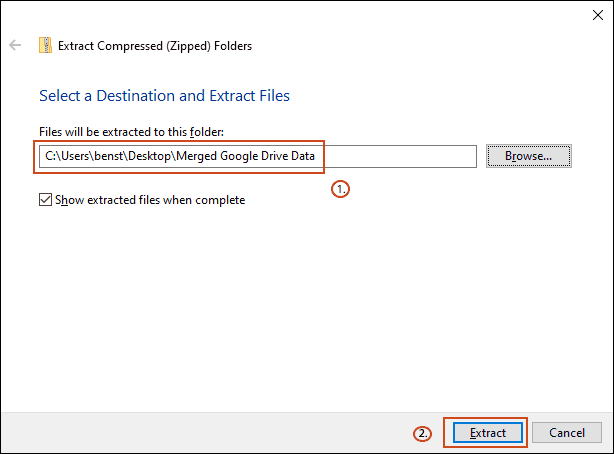Click the 'Show extracted files when complete' label
This screenshot has width=614, height=454.
tap(150, 200)
